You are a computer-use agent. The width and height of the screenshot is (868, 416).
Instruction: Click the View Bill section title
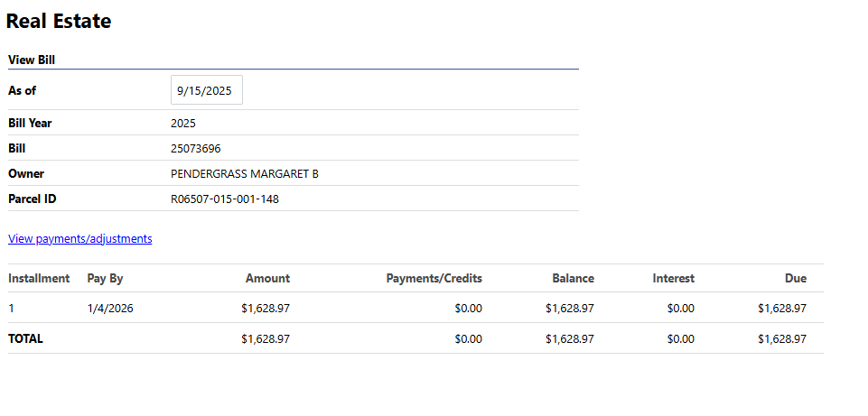tap(33, 60)
